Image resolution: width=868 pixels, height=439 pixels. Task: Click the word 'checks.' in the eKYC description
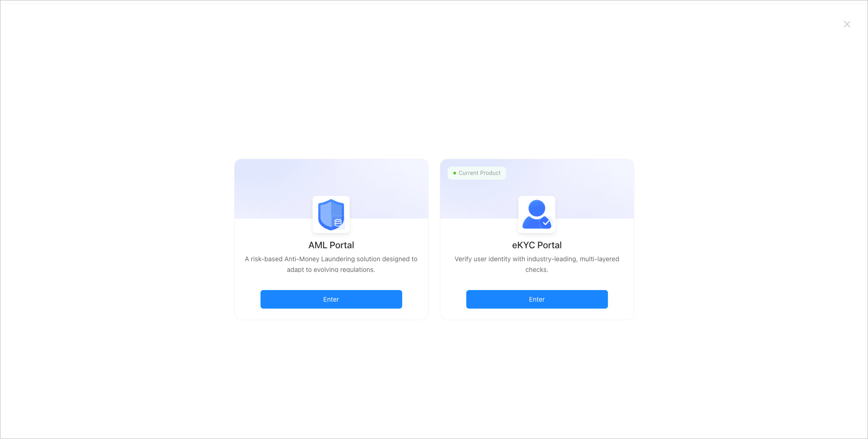coord(537,270)
